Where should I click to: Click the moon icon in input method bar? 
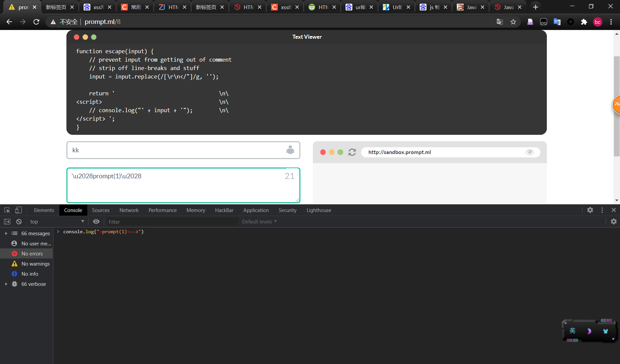589,331
